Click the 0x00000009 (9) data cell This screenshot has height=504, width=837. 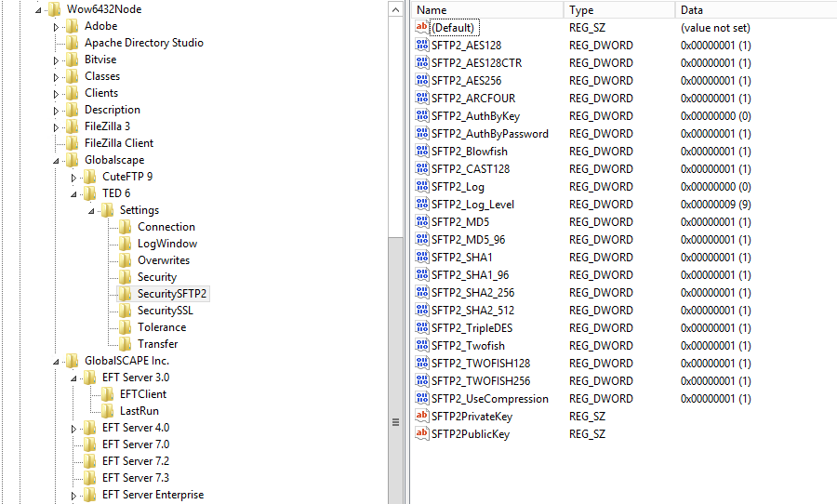pyautogui.click(x=716, y=205)
